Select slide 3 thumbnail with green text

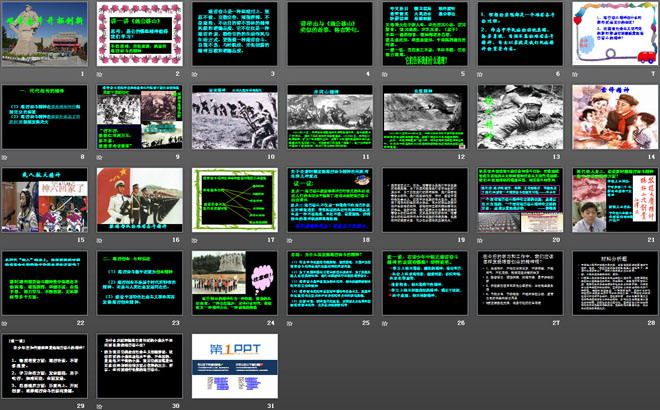[x=235, y=34]
